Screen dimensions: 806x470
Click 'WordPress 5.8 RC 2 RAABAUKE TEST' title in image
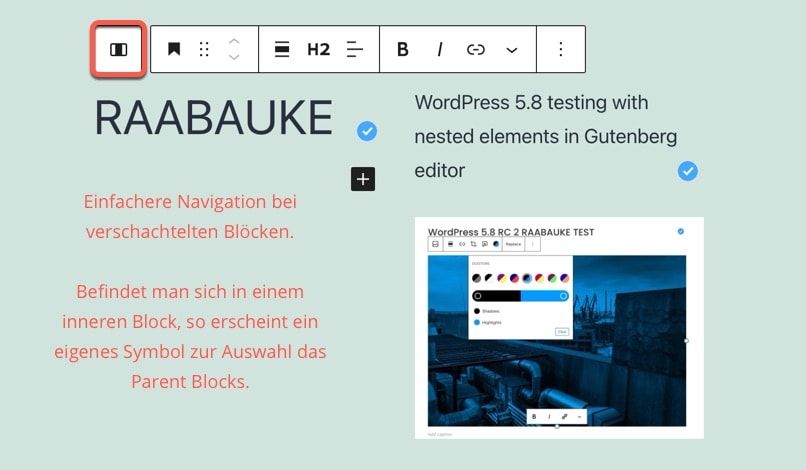(x=511, y=232)
